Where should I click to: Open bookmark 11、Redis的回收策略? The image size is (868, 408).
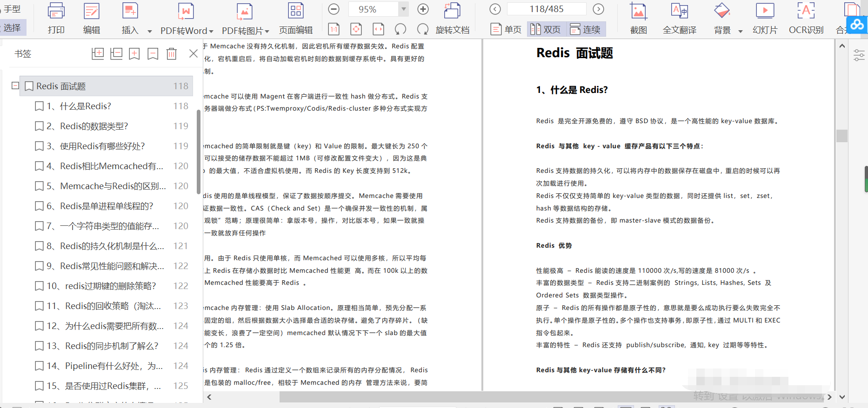click(112, 306)
